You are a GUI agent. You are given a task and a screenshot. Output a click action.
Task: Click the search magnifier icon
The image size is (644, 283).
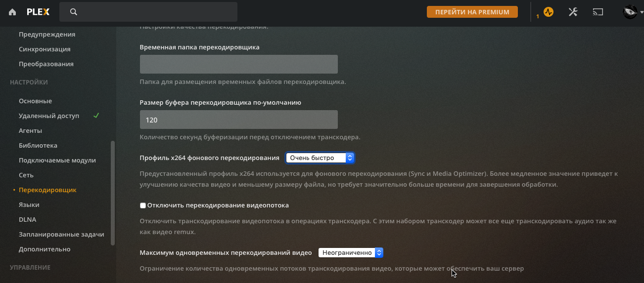[74, 12]
